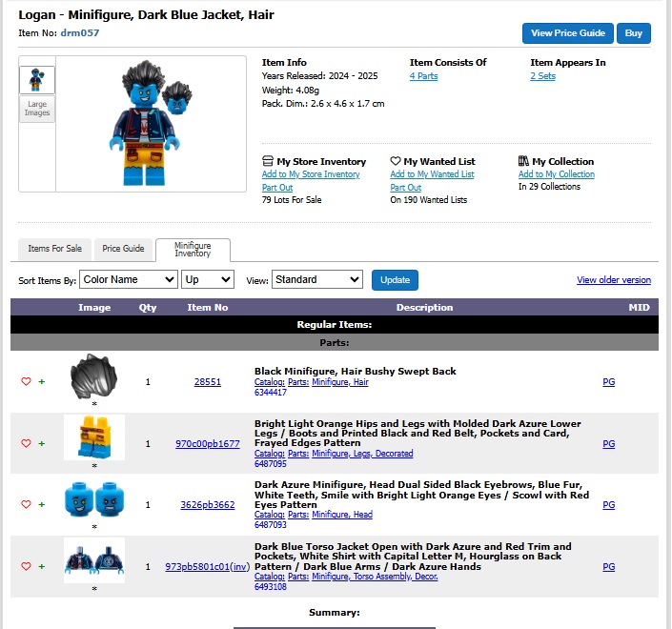Open the Up sort direction dropdown
The width and height of the screenshot is (672, 629).
(208, 279)
